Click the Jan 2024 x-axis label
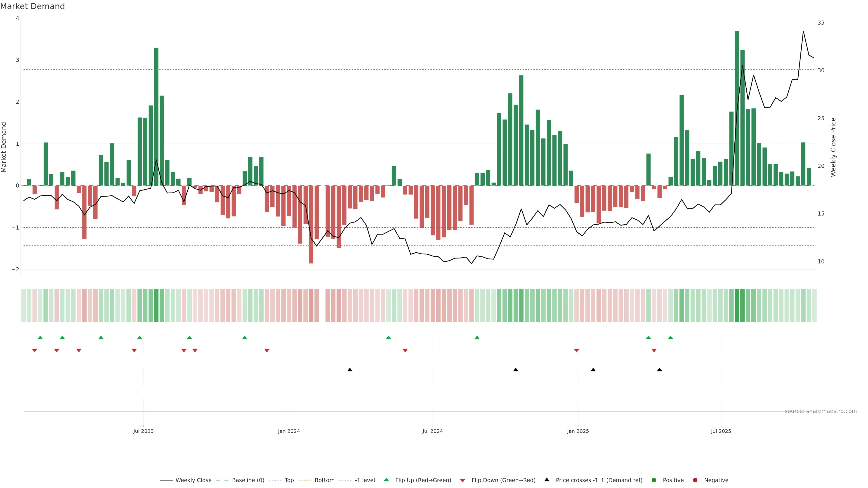This screenshot has height=488, width=868. 289,431
